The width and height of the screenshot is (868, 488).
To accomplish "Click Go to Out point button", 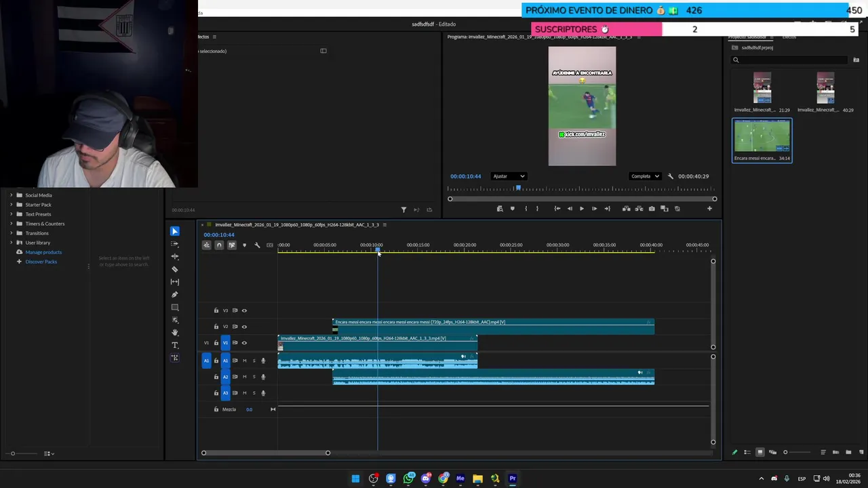I will [607, 209].
